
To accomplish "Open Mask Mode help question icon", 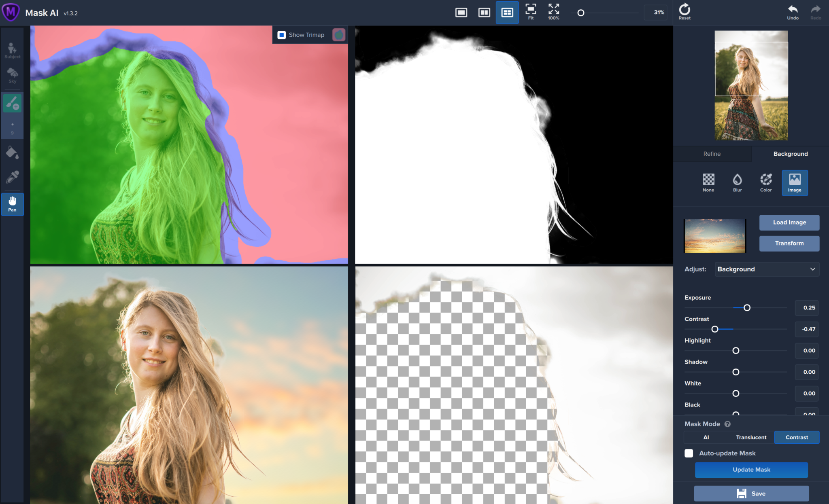I will [727, 424].
